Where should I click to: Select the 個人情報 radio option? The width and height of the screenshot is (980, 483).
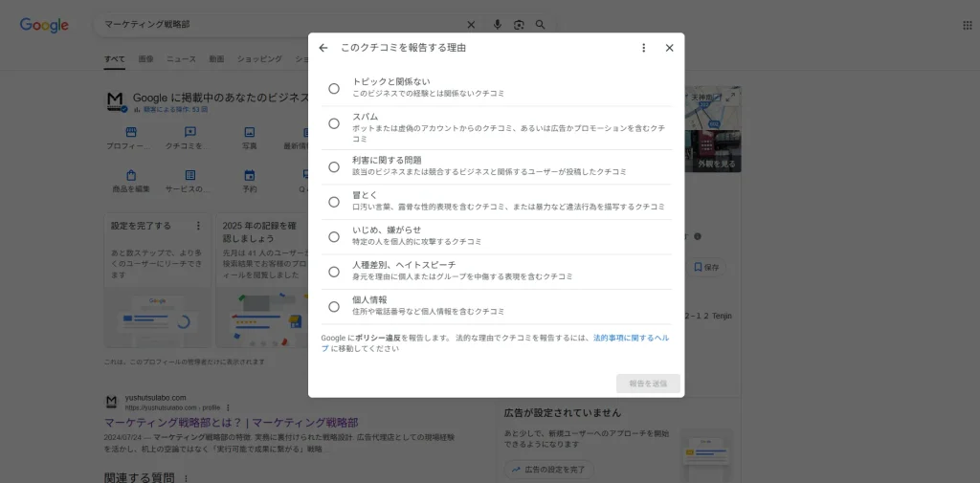pyautogui.click(x=334, y=307)
